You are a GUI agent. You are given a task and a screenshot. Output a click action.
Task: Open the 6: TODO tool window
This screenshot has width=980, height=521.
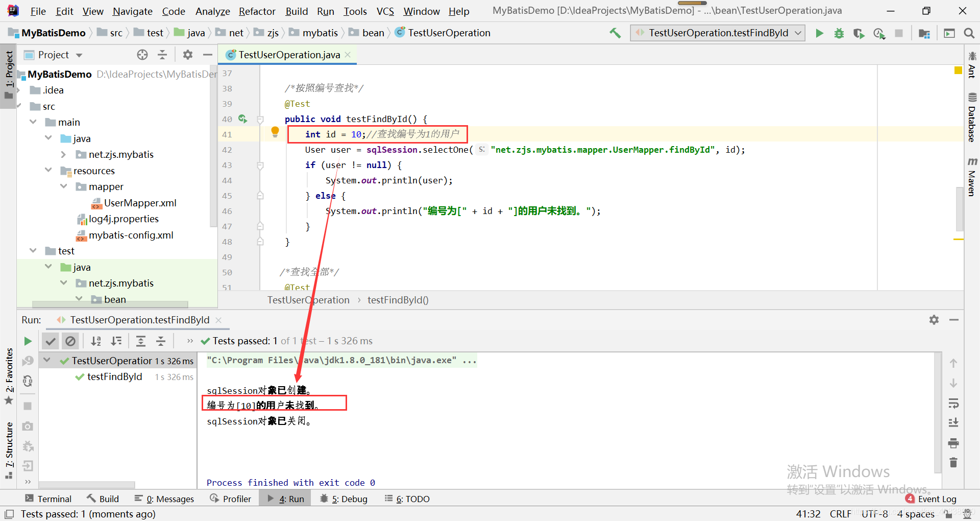click(x=407, y=499)
